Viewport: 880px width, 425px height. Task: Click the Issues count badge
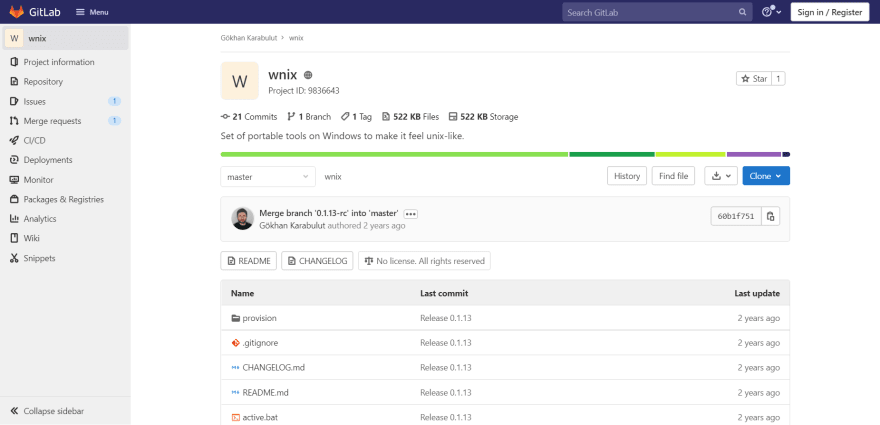click(x=114, y=101)
